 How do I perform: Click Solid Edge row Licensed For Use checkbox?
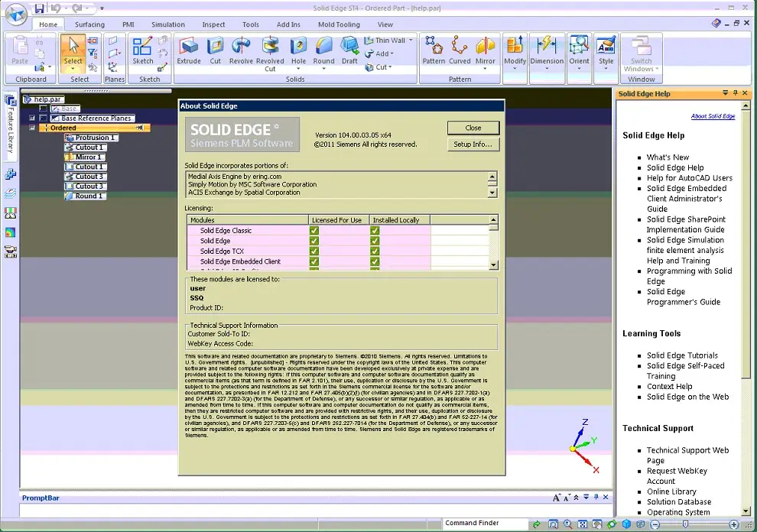[314, 241]
